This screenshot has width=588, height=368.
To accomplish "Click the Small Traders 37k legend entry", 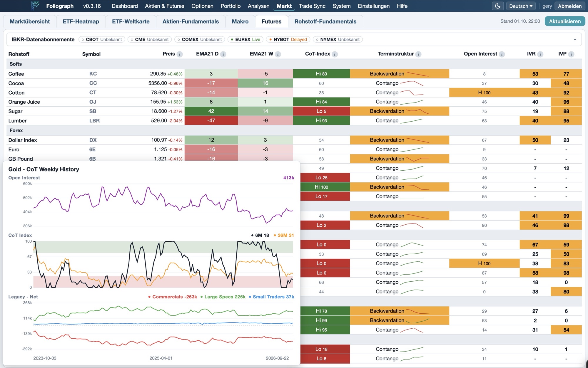I will tap(271, 297).
